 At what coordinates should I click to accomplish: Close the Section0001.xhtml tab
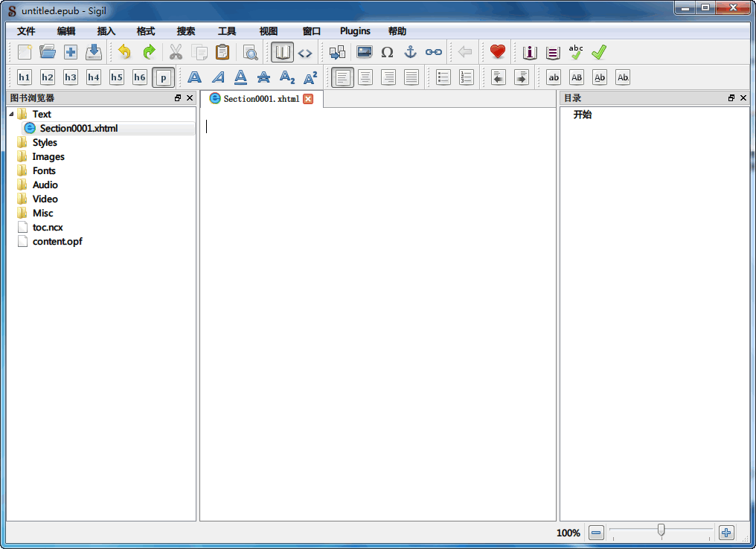tap(308, 99)
